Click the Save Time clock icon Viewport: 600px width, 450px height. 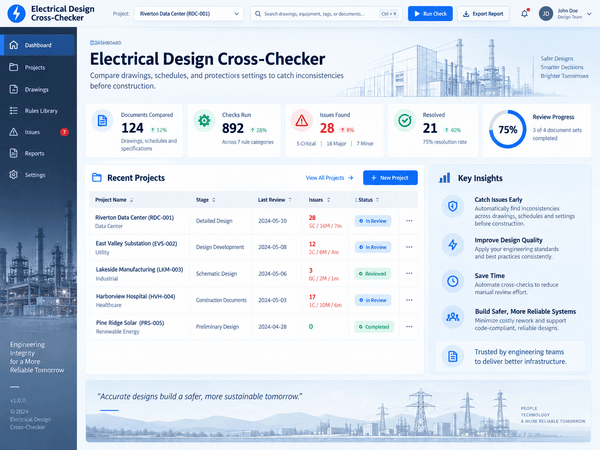tap(453, 281)
